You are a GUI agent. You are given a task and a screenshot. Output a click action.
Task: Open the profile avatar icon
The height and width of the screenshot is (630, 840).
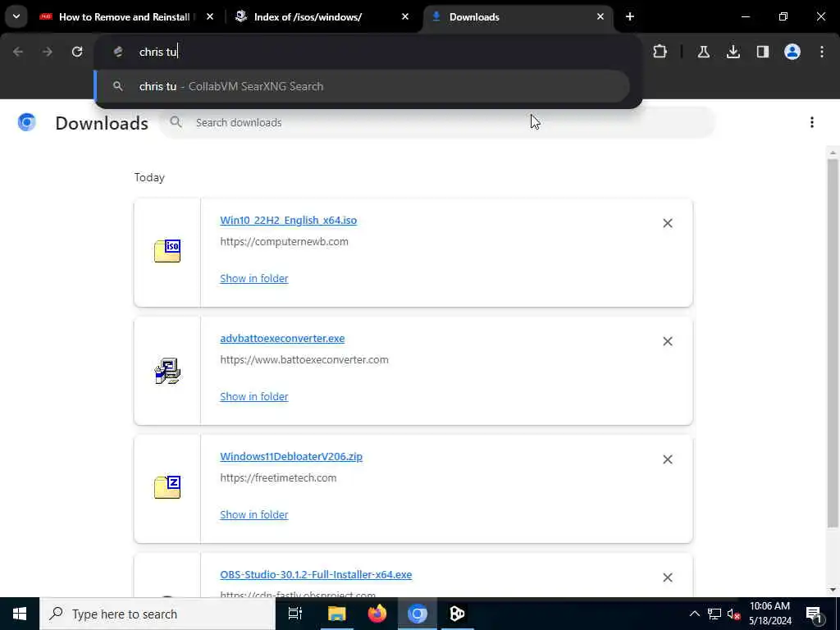tap(792, 52)
